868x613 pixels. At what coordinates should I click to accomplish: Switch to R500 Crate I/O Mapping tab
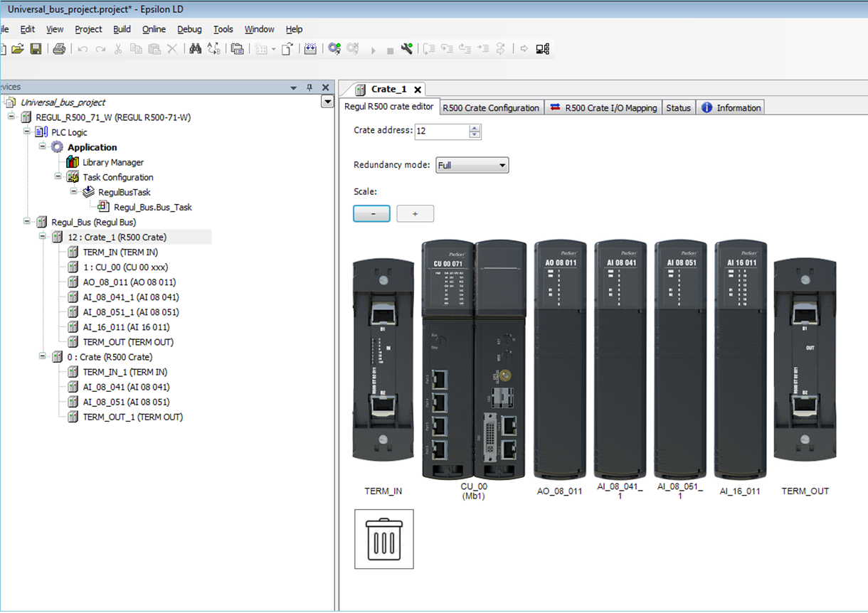[603, 108]
